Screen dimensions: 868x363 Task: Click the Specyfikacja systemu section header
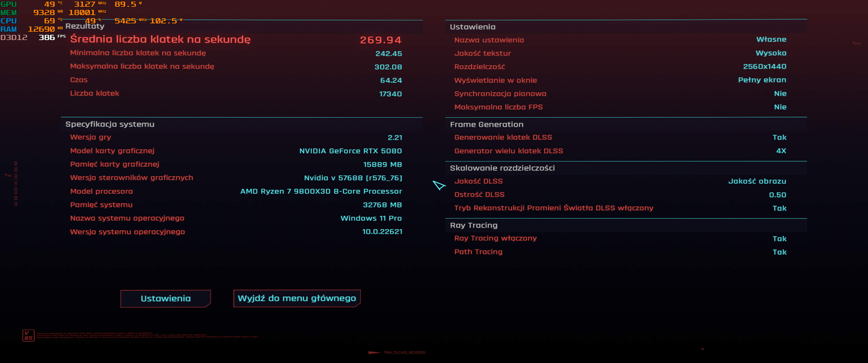[x=110, y=124]
